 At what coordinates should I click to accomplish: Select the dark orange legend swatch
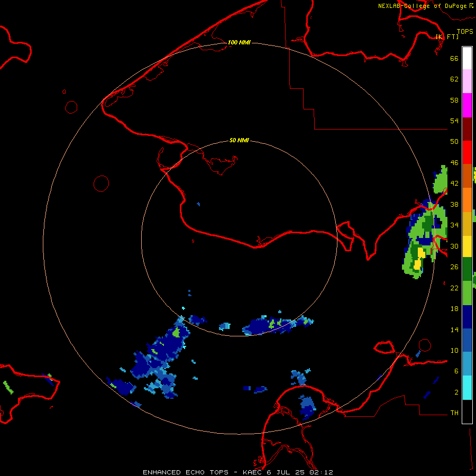tap(467, 176)
